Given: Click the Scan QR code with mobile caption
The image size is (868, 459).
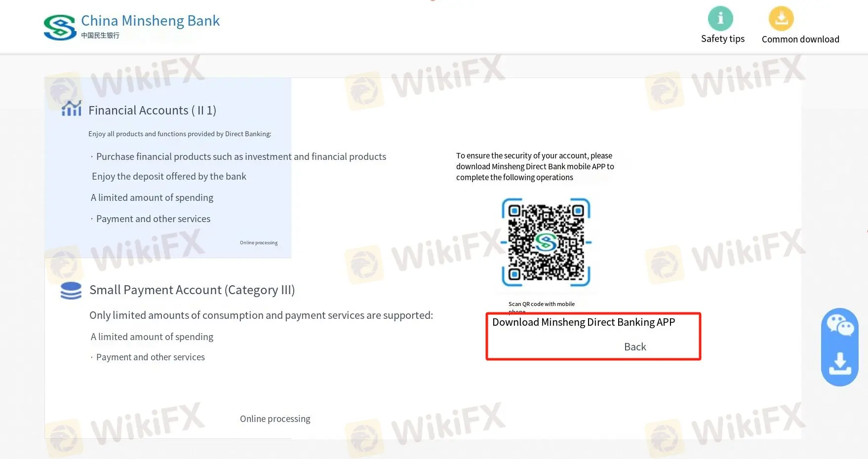Looking at the screenshot, I should click(x=541, y=304).
